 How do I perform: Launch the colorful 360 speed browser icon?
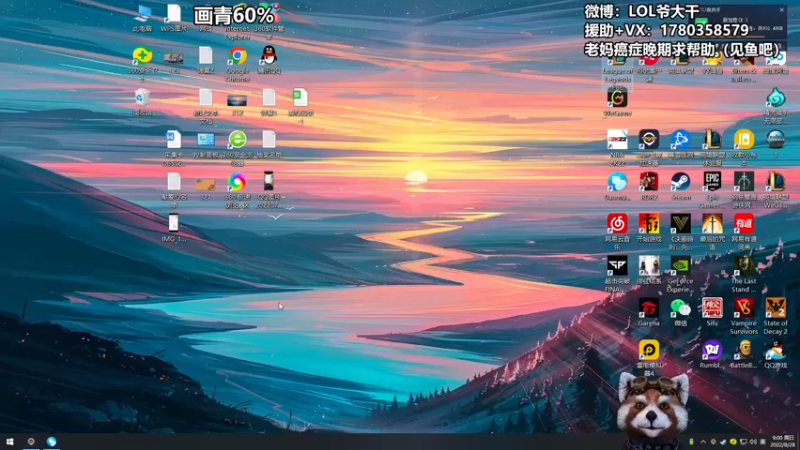coord(237,182)
